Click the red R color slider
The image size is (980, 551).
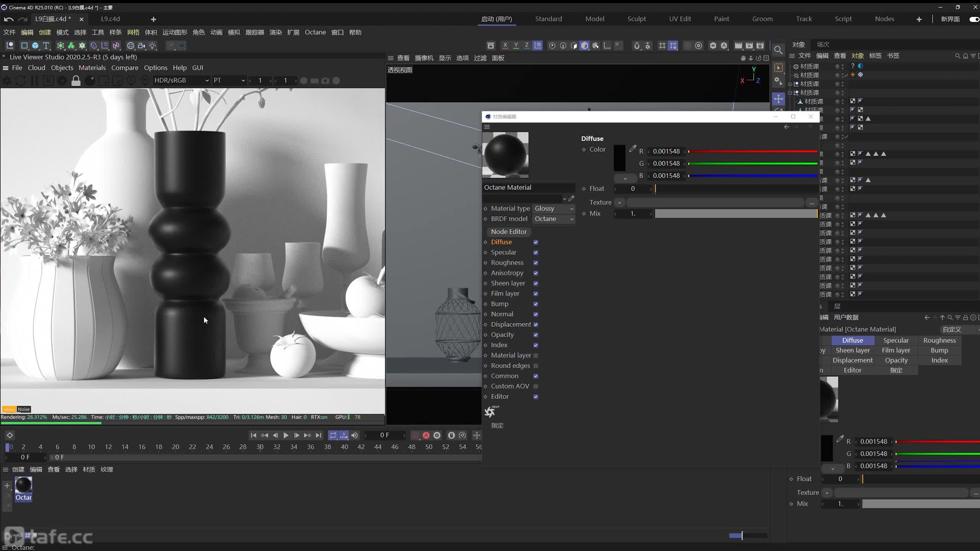point(753,152)
